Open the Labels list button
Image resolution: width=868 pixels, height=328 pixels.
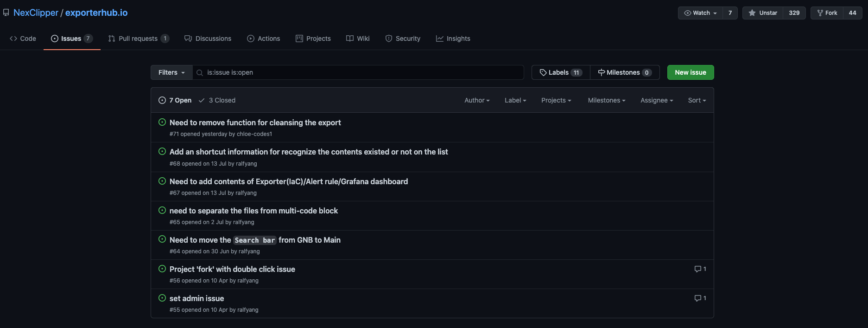pos(561,72)
